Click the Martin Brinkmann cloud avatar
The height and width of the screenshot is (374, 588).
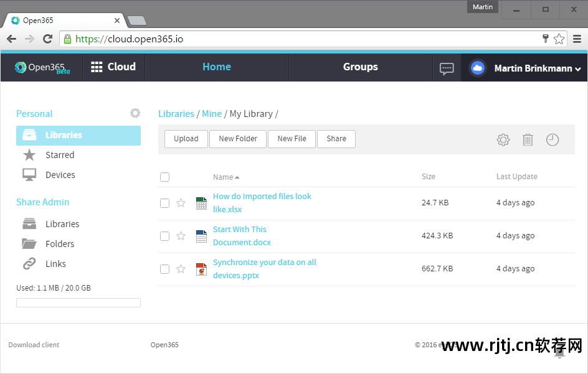(x=477, y=68)
